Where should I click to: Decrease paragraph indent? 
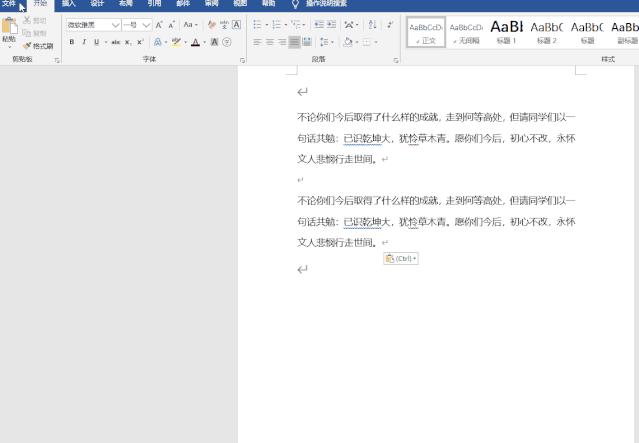(319, 25)
